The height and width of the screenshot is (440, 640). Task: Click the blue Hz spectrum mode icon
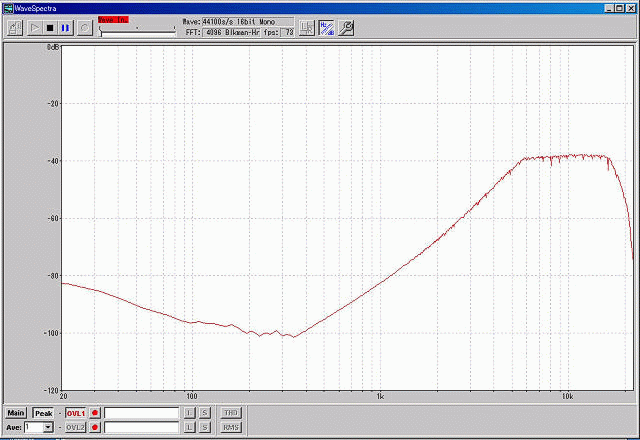pyautogui.click(x=326, y=28)
